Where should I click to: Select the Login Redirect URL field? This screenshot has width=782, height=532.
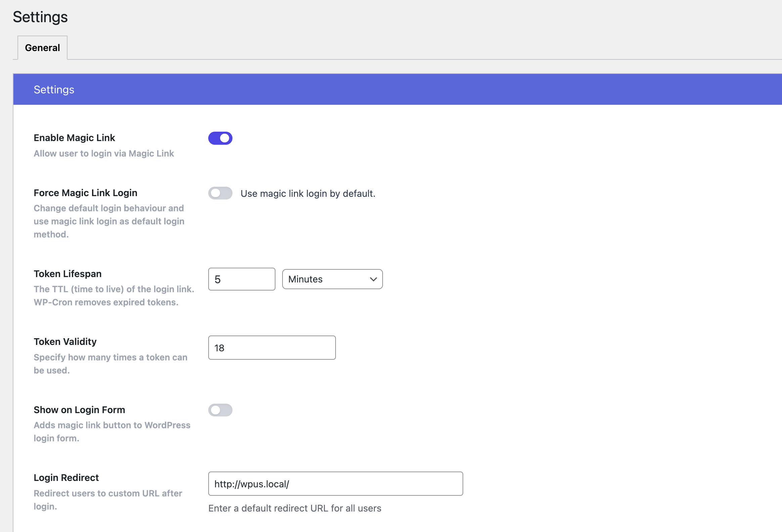[x=336, y=484]
